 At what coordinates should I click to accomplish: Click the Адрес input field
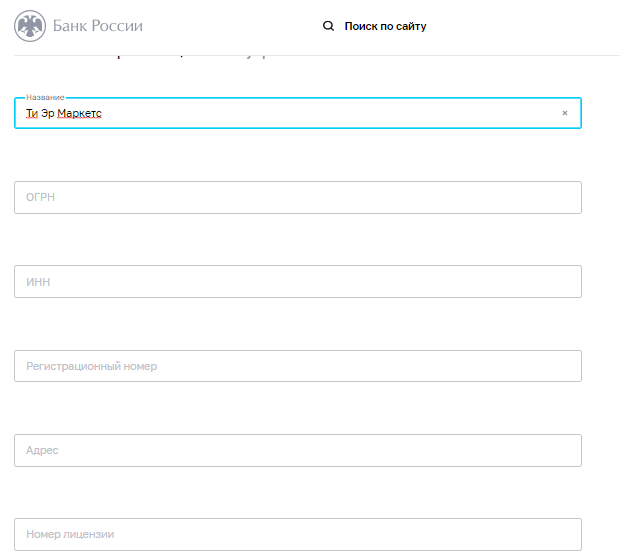click(298, 450)
